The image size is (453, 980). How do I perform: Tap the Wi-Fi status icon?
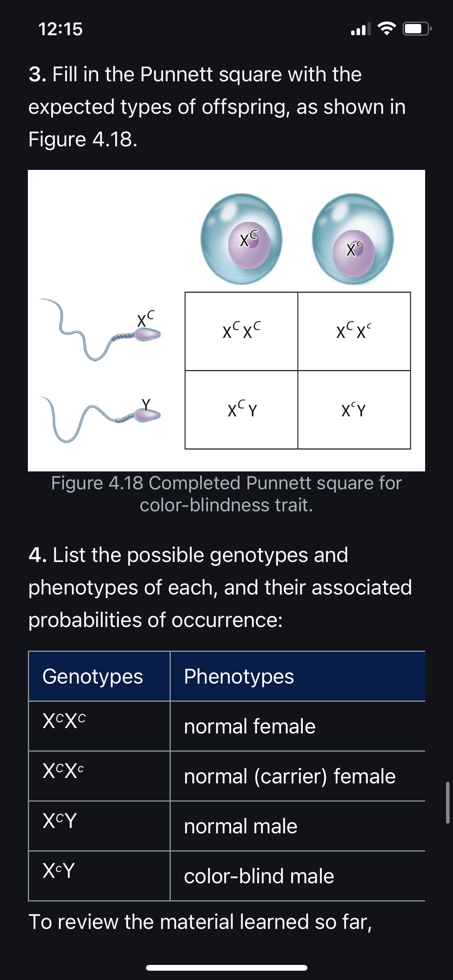tap(386, 29)
